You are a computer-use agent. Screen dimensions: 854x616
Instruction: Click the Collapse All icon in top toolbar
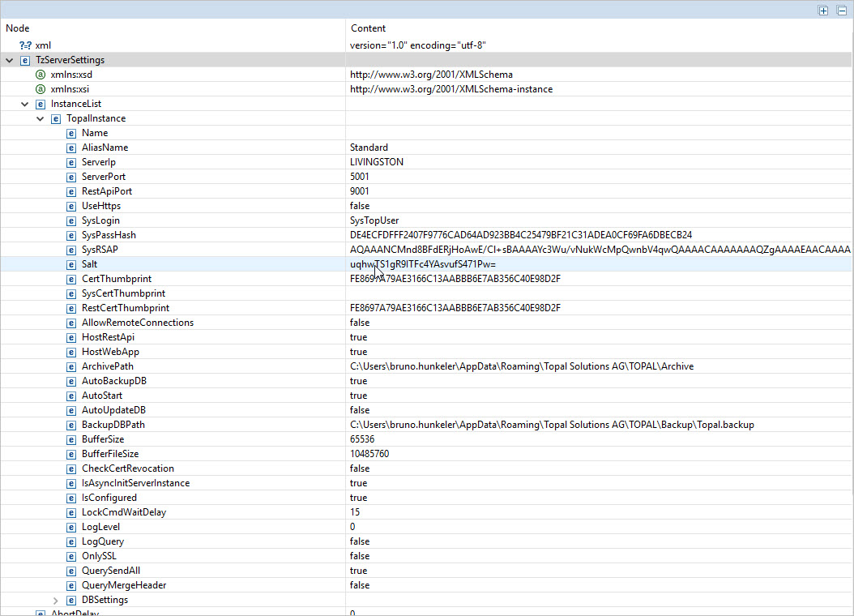(842, 11)
